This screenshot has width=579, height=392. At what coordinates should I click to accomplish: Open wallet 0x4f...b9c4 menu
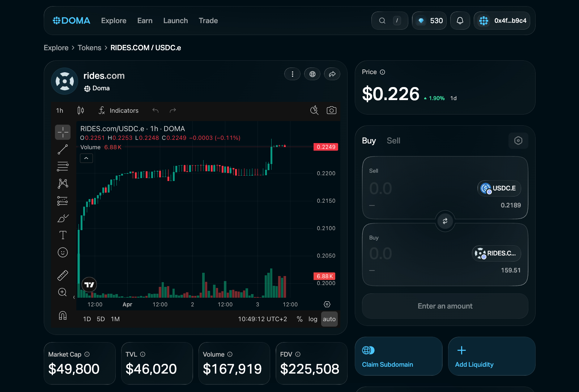[502, 21]
